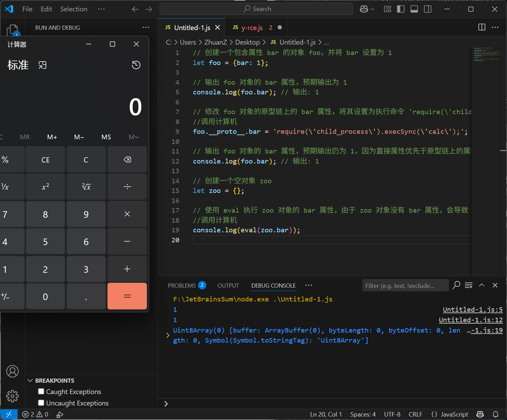Open the Accounts profile icon
Image resolution: width=507 pixels, height=420 pixels.
point(12,371)
